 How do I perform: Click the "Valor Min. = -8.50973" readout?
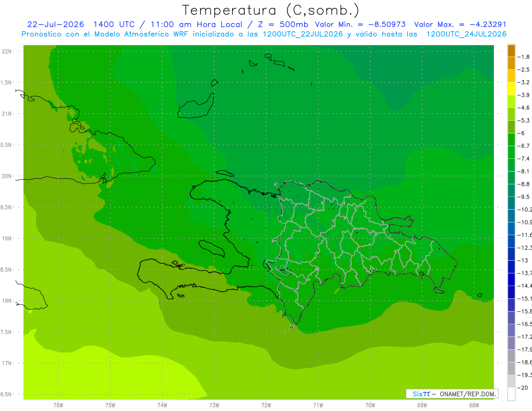click(360, 24)
